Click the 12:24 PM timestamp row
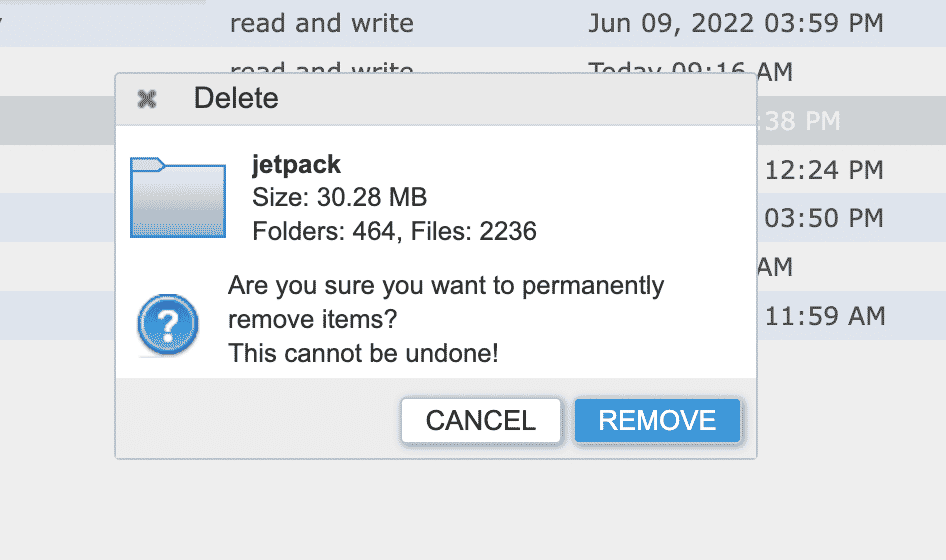Viewport: 946px width, 560px height. pos(824,171)
